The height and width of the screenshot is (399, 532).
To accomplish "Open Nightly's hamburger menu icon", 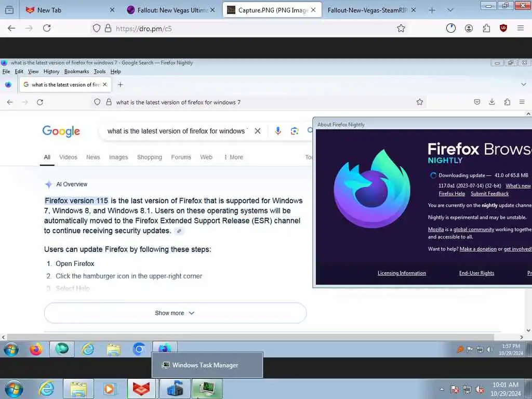I will 522,102.
